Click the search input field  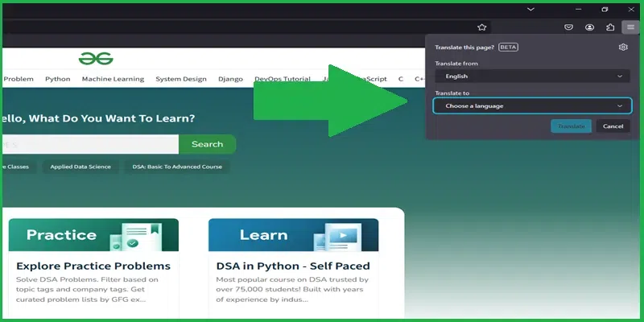coord(90,144)
